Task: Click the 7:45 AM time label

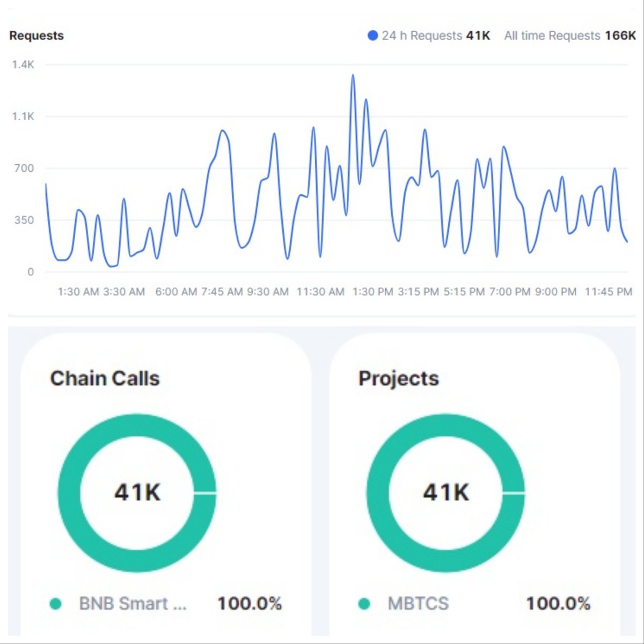Action: coord(222,291)
